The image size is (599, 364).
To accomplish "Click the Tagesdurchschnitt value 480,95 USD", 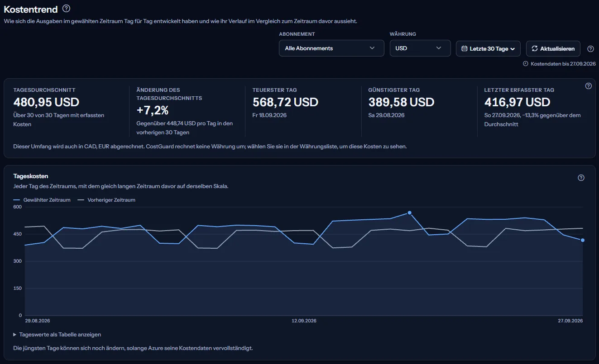I will [46, 102].
